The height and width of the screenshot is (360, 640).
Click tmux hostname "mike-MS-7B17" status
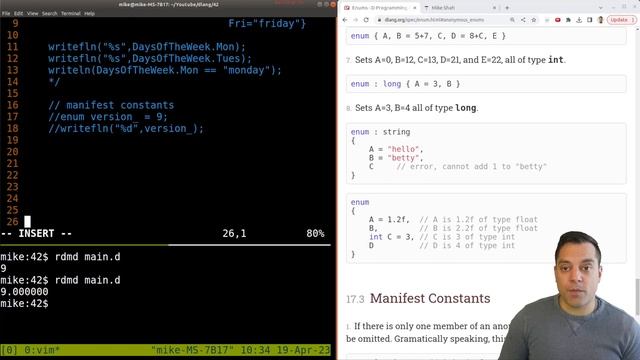click(193, 350)
